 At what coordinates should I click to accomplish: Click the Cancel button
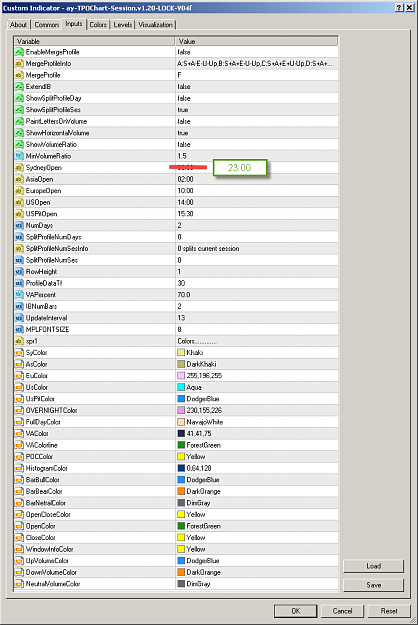point(342,611)
